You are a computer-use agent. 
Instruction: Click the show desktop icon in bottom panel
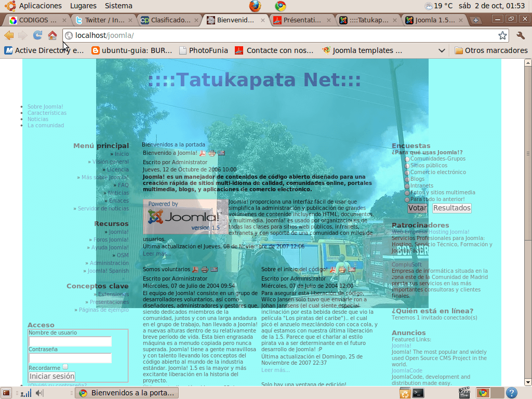pos(6,393)
